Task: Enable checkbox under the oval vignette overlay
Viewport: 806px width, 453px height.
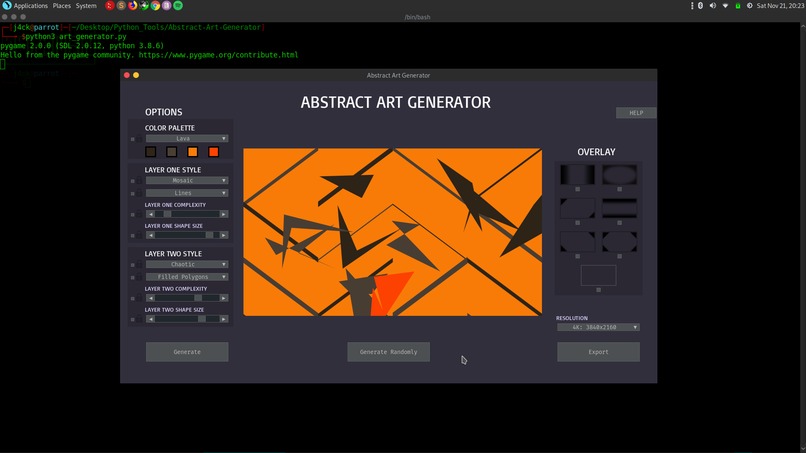Action: [619, 189]
